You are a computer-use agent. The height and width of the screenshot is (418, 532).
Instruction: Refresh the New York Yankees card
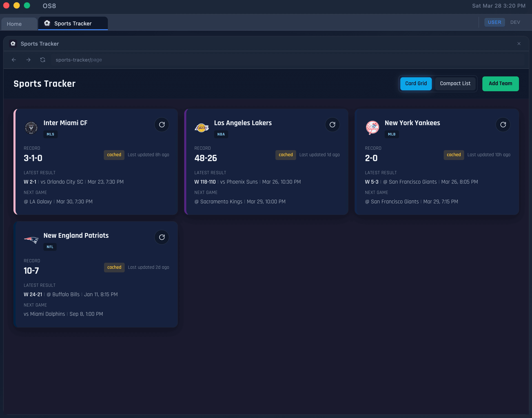tap(503, 125)
